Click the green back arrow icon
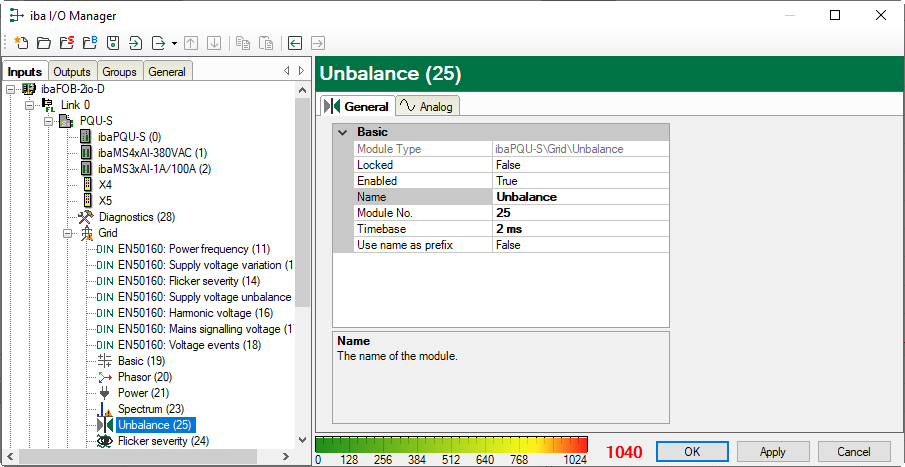Screen dimensions: 905x467 click(x=295, y=43)
